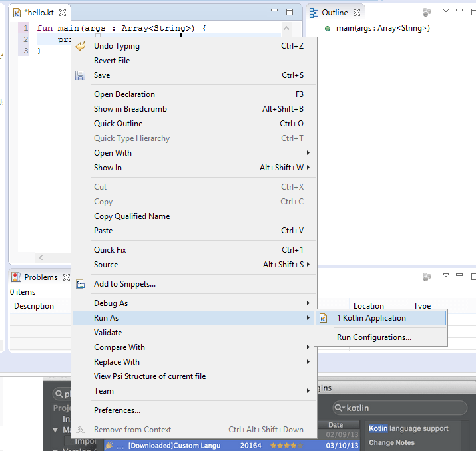Image resolution: width=476 pixels, height=451 pixels.
Task: Click the Save floppy disk icon
Action: click(x=81, y=75)
